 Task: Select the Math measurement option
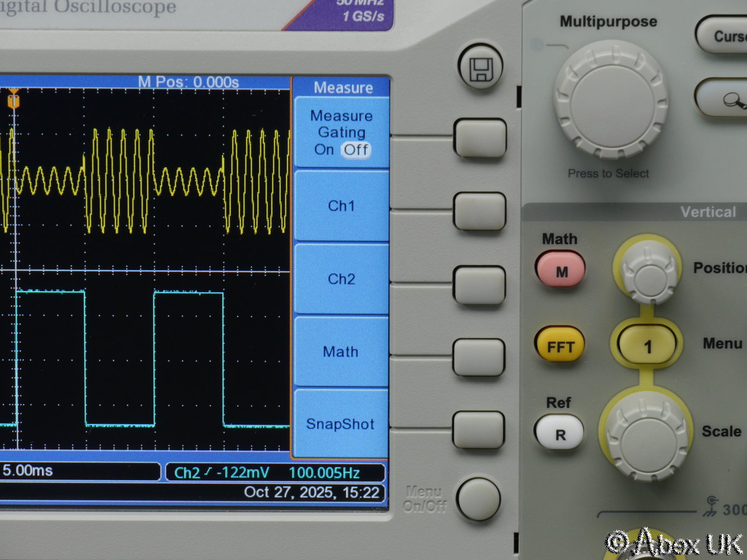coord(341,352)
